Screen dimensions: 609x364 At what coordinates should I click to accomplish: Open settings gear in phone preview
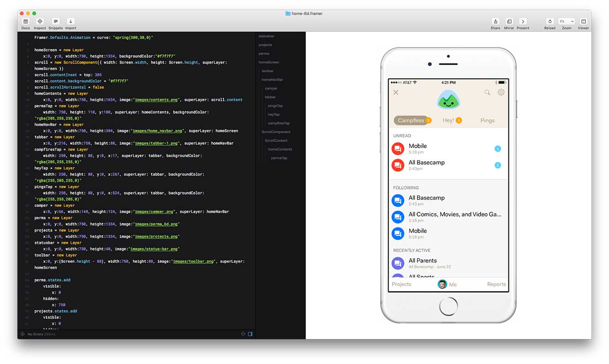pyautogui.click(x=501, y=92)
